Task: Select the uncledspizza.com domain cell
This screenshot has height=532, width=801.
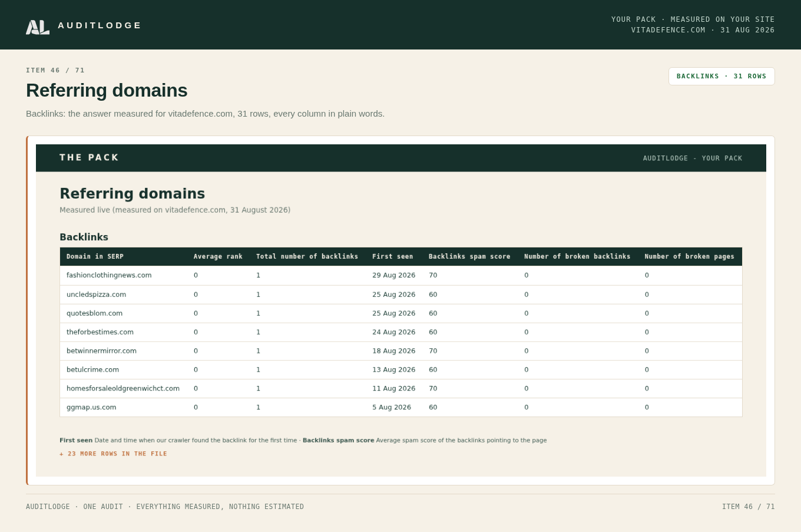Action: [x=96, y=295]
